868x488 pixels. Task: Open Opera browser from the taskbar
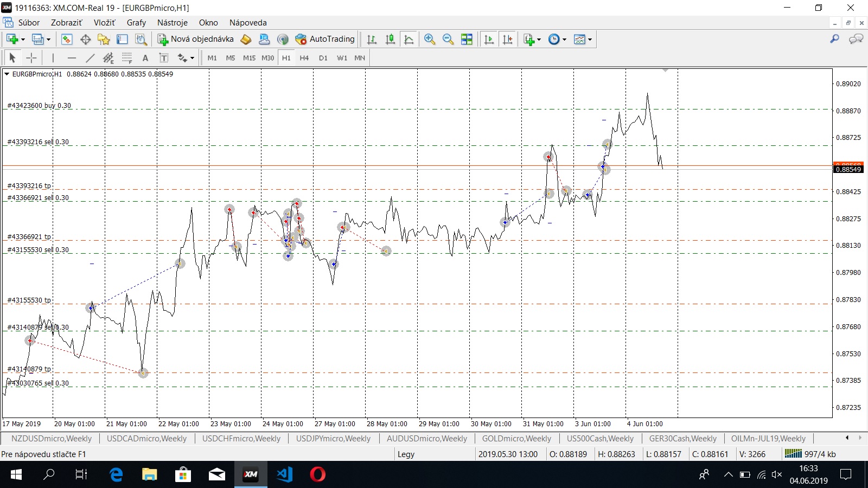(x=317, y=474)
